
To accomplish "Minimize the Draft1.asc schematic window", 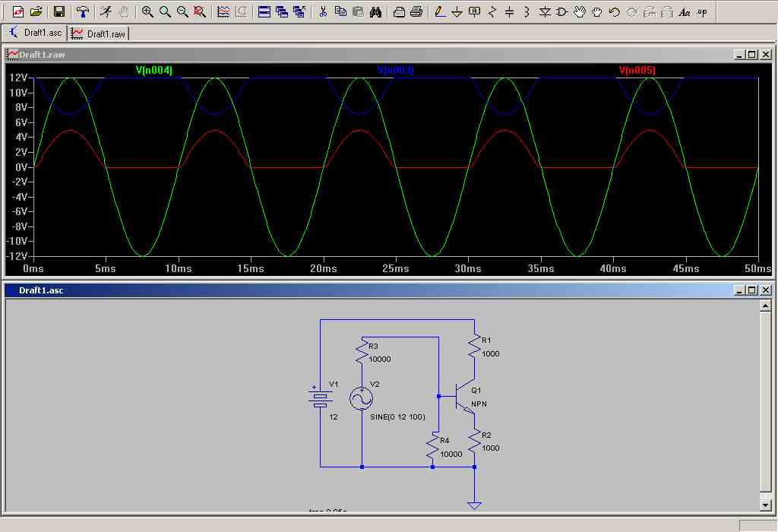I will click(x=739, y=290).
